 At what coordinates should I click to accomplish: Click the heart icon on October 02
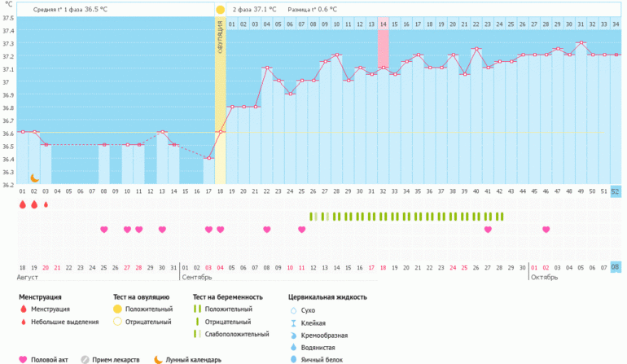pyautogui.click(x=546, y=230)
